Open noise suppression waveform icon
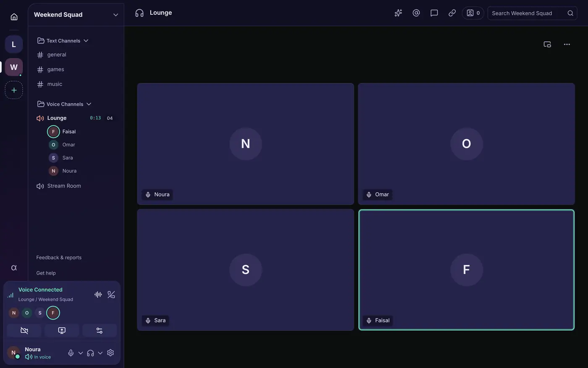 98,294
